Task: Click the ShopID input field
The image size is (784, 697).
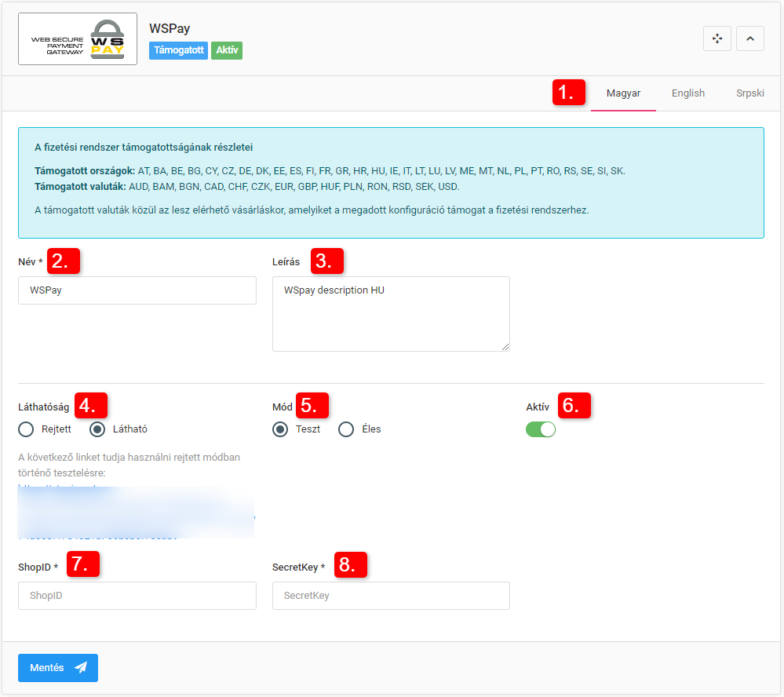Action: 137,596
